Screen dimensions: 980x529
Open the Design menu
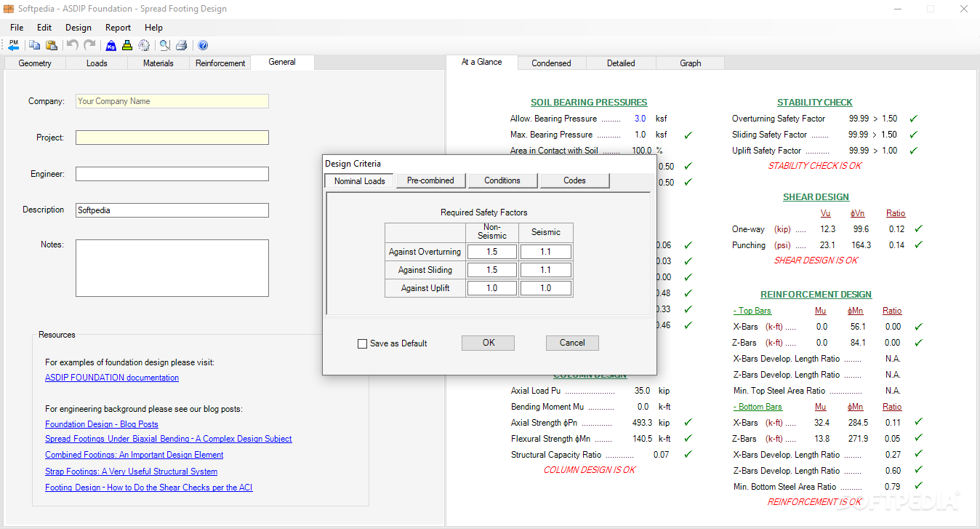79,28
